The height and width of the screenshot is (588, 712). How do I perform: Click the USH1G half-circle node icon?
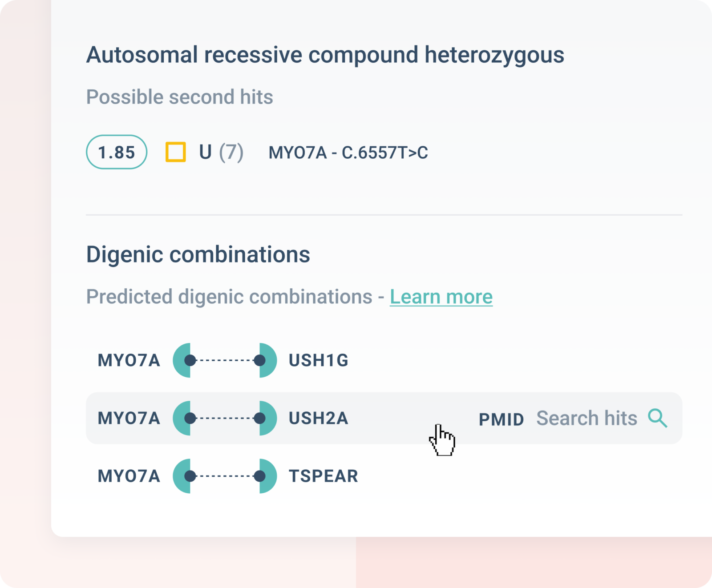[268, 360]
